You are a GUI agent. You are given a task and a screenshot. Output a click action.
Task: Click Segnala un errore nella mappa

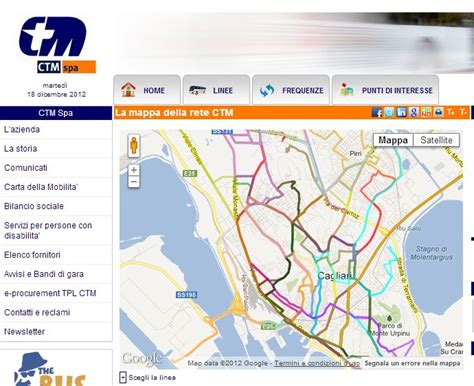(x=412, y=363)
